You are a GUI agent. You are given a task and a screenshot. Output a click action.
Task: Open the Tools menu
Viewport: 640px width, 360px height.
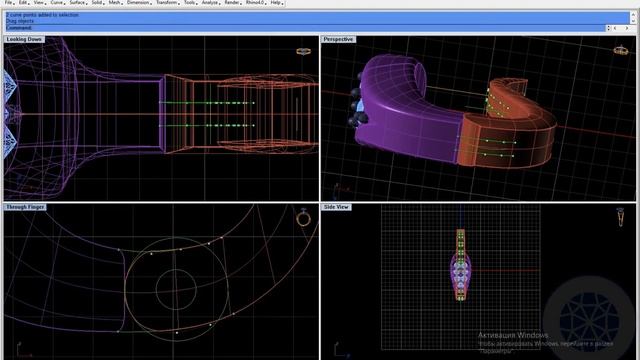point(190,2)
